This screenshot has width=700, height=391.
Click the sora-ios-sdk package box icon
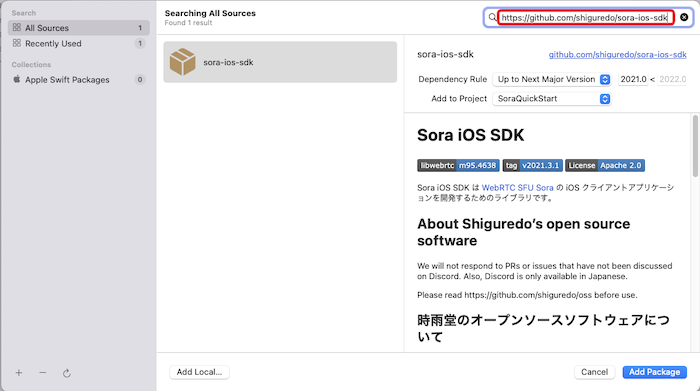183,62
